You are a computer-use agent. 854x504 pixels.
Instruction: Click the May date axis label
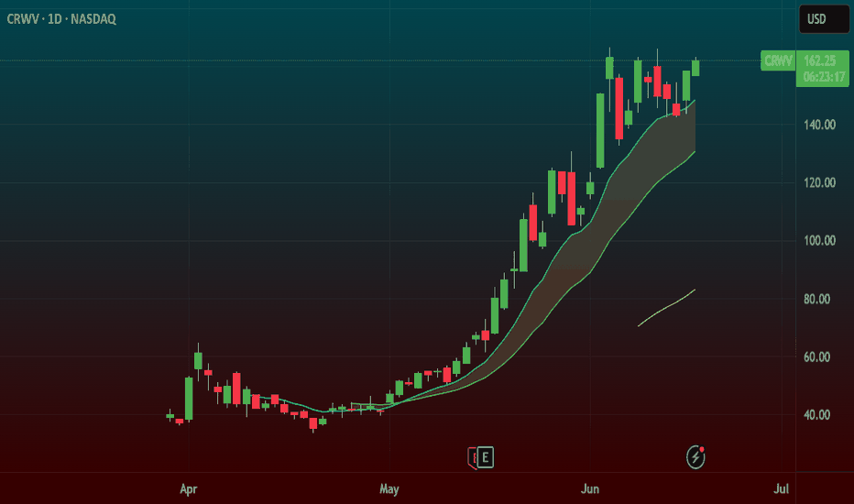click(x=389, y=488)
